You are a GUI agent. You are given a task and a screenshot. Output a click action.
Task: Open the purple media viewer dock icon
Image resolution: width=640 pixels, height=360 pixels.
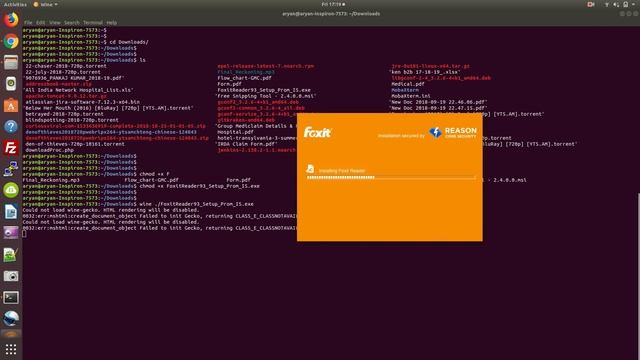pos(11,233)
